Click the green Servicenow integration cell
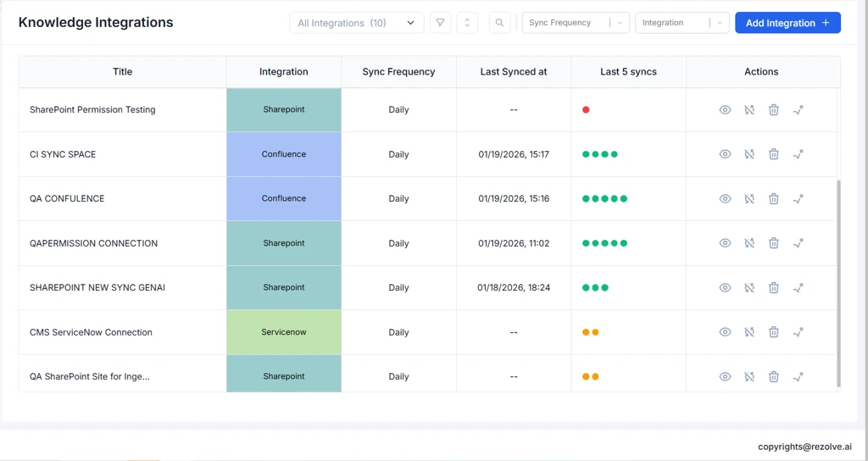 (x=284, y=332)
